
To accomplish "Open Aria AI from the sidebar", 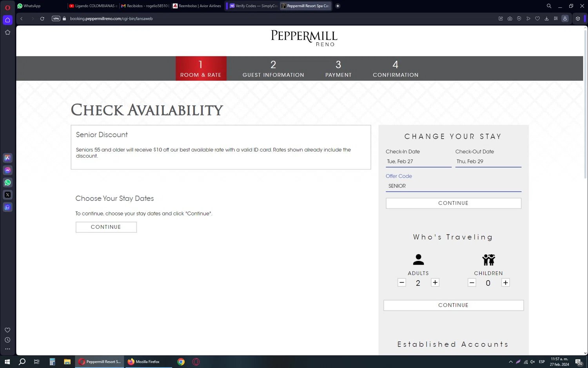I will pos(7,158).
